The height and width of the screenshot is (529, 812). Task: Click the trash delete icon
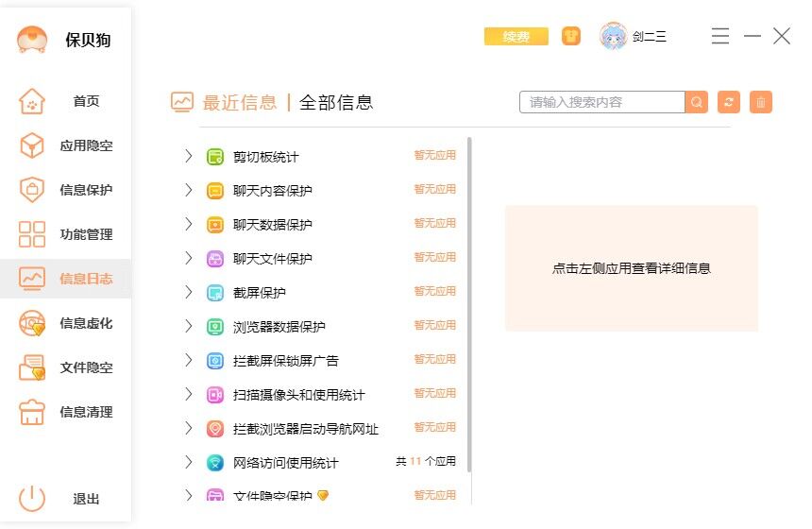click(x=761, y=102)
